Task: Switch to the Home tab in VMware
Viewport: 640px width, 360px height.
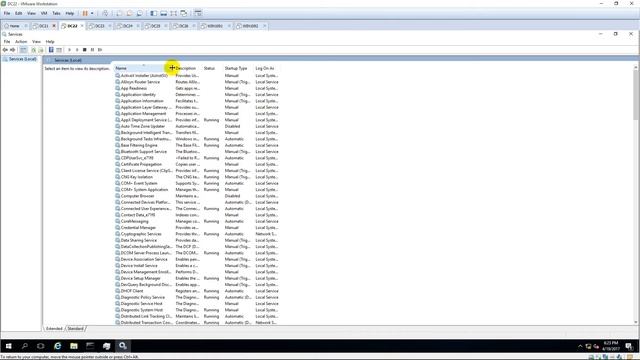Action: [14, 26]
